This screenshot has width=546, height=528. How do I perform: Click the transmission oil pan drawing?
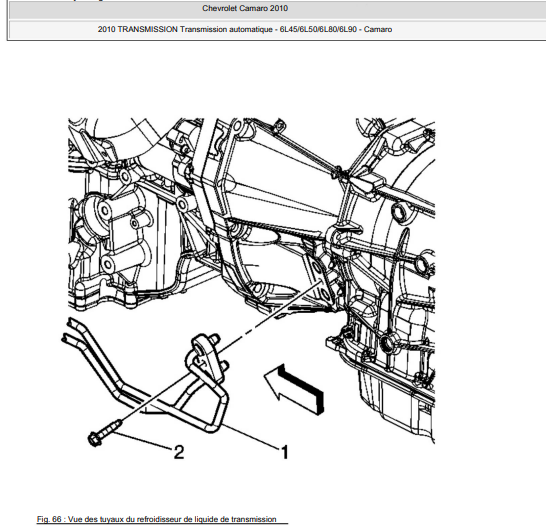(397, 401)
